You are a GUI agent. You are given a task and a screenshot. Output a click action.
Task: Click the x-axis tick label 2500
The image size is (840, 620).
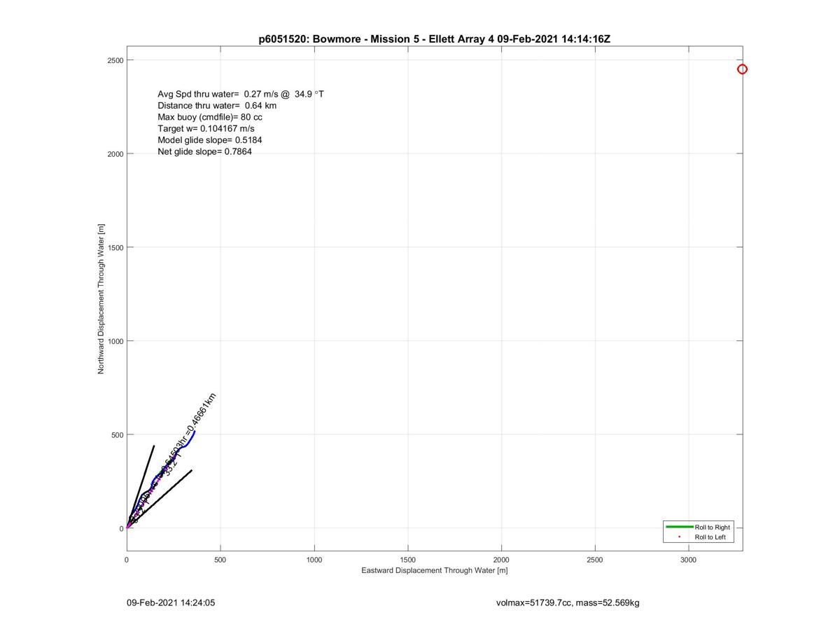pos(594,560)
